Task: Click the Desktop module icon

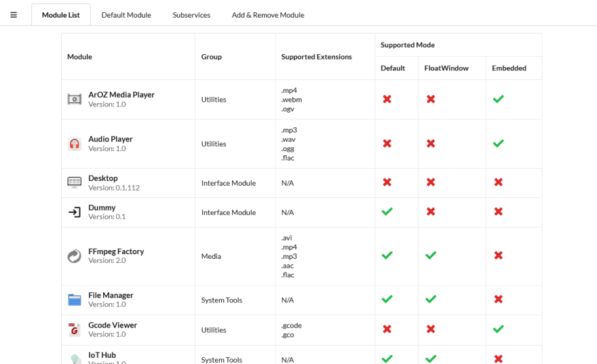Action: (x=75, y=182)
